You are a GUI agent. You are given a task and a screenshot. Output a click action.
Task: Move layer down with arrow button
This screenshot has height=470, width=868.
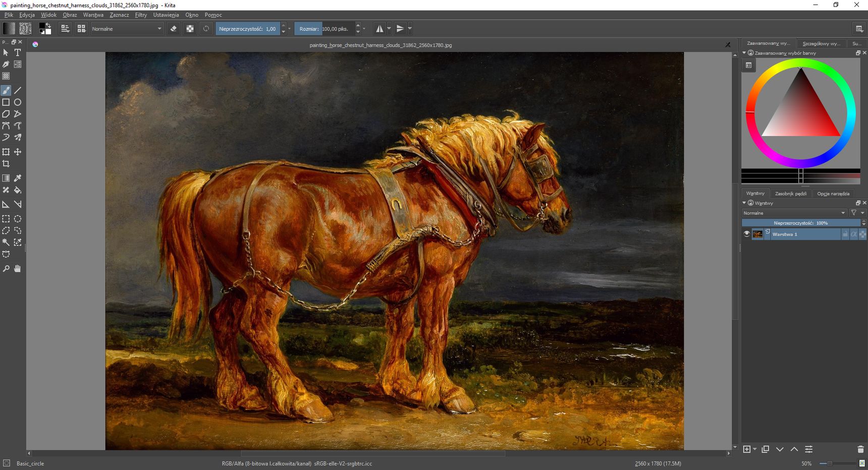[780, 449]
